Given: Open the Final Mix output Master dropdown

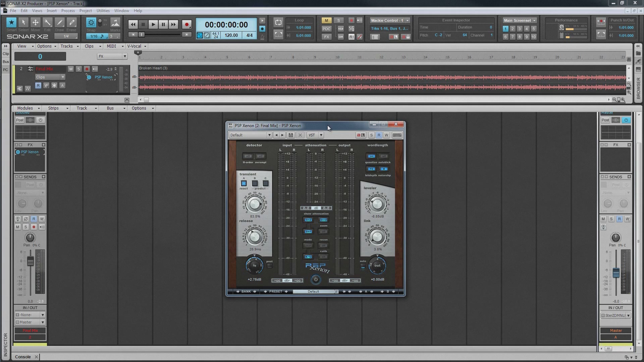Looking at the screenshot, I should click(30, 322).
